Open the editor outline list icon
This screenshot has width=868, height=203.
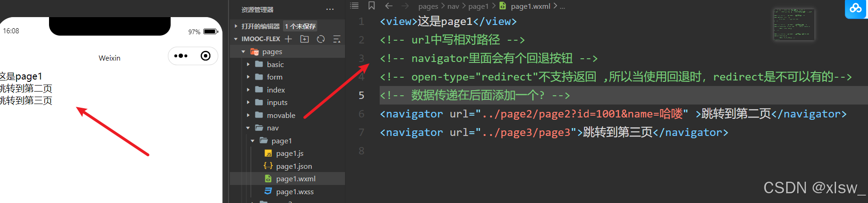point(354,6)
